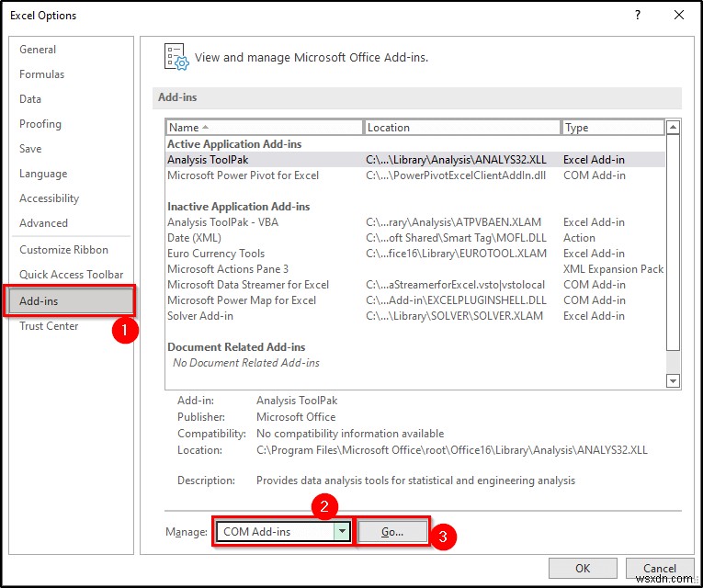Select the Analysis ToolPak row
703x588 pixels.
pos(415,160)
